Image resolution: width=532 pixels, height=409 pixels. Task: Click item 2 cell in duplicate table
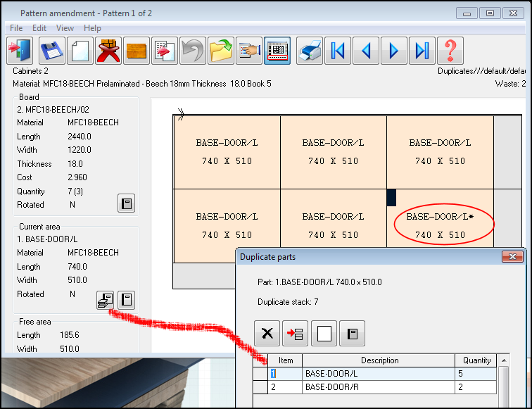[285, 387]
